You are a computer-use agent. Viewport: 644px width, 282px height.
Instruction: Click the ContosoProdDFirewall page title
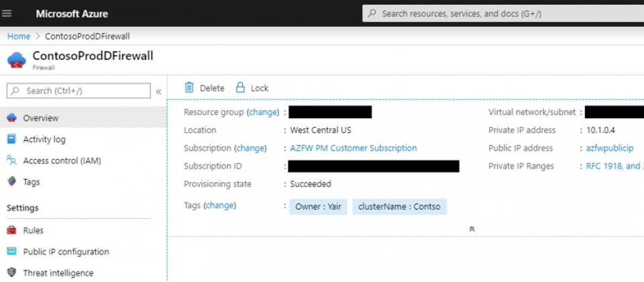93,56
